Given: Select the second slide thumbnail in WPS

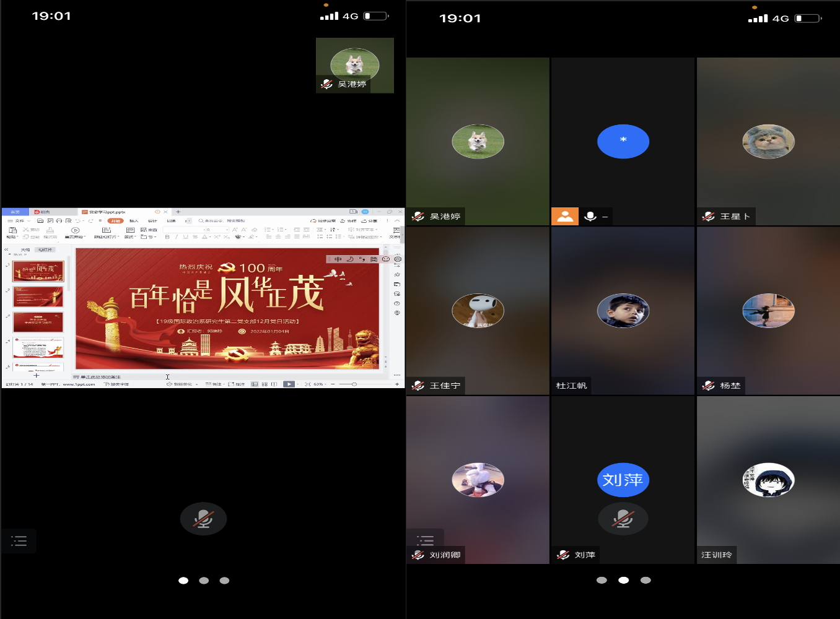Looking at the screenshot, I should coord(38,297).
